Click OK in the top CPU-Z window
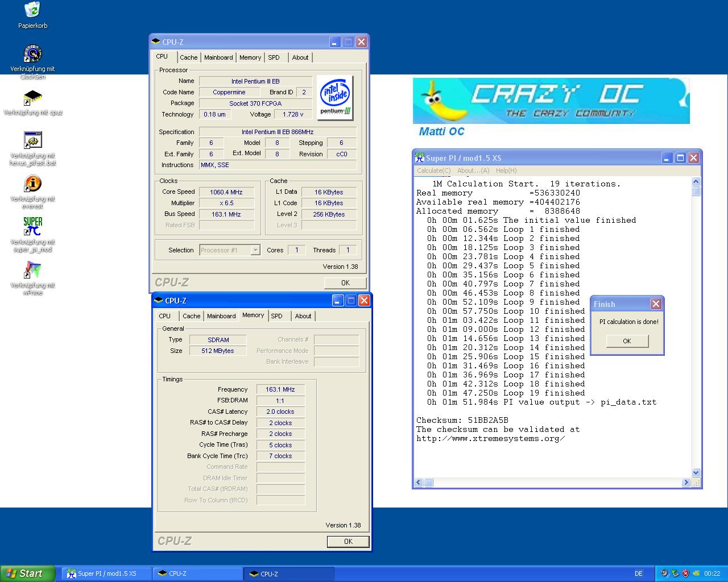Screen dimensions: 728x582 [x=345, y=282]
